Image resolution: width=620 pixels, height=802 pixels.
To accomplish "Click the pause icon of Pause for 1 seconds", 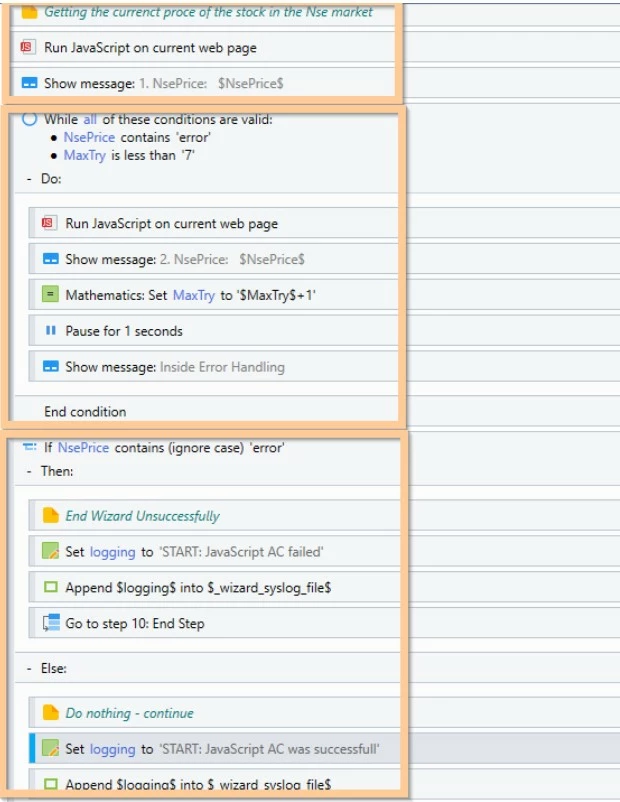I will 51,330.
